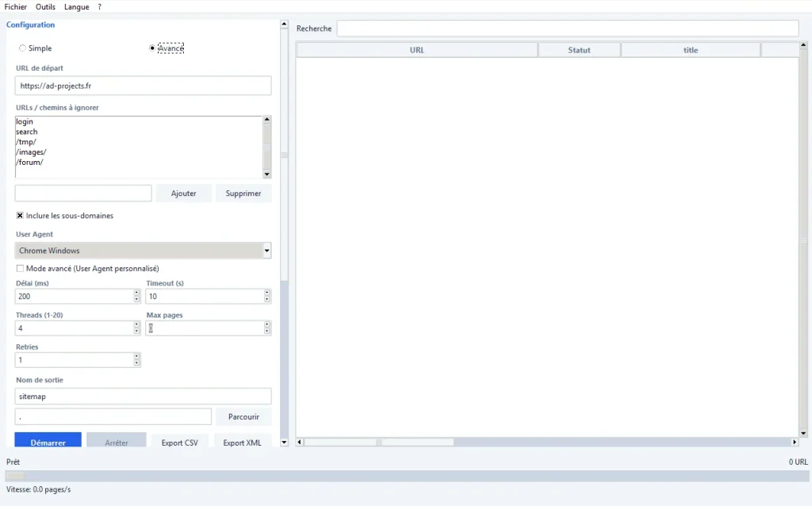
Task: Sort results by title column header
Action: click(x=691, y=50)
